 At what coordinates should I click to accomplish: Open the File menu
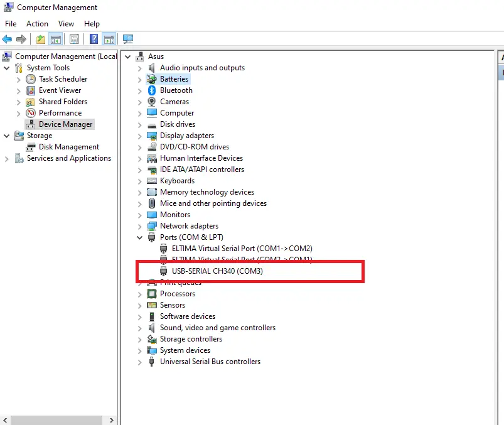11,24
